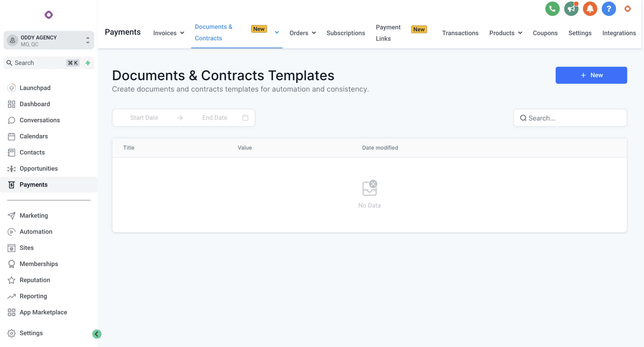Viewport: 644px width, 347px height.
Task: Open the orange notifications bell
Action: [590, 9]
